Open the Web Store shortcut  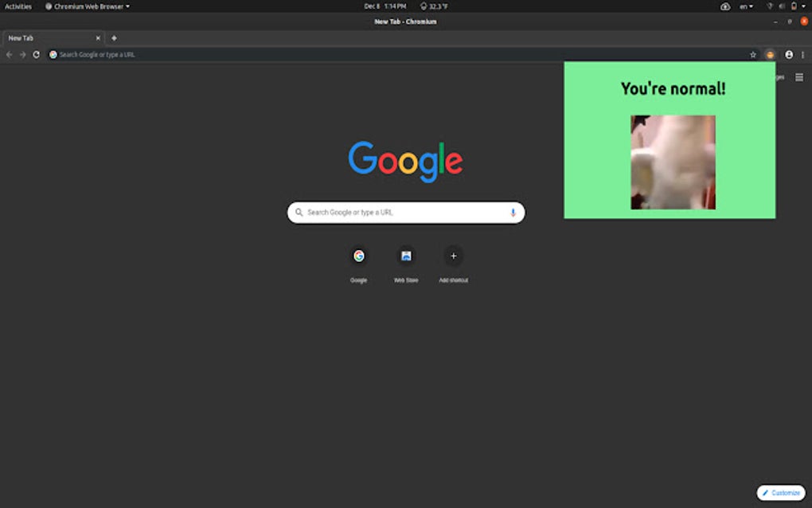tap(405, 256)
